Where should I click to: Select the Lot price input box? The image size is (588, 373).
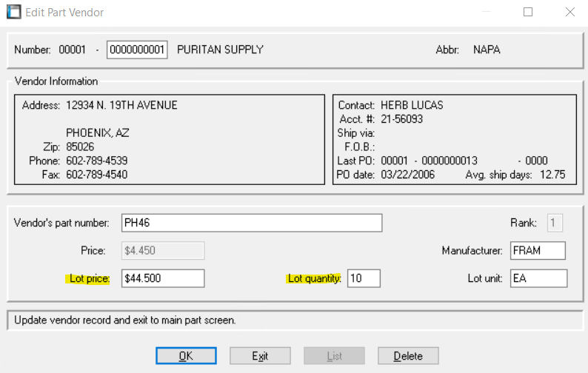click(x=162, y=278)
